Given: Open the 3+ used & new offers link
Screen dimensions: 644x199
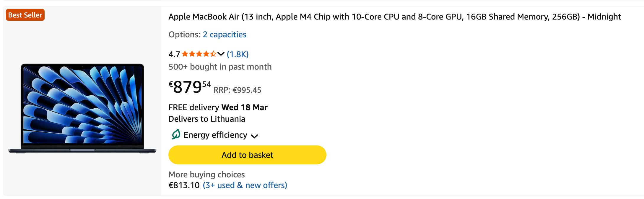Looking at the screenshot, I should 245,185.
